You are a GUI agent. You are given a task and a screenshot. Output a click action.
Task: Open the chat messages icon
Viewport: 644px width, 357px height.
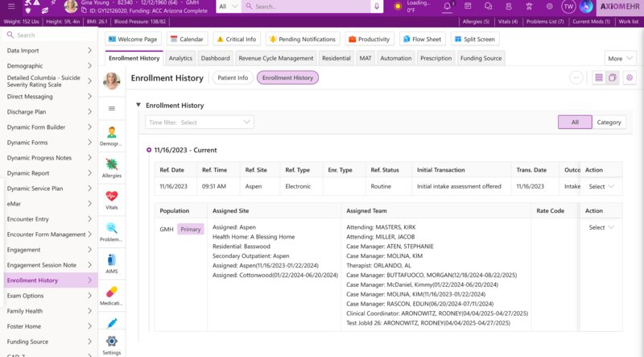pyautogui.click(x=488, y=6)
